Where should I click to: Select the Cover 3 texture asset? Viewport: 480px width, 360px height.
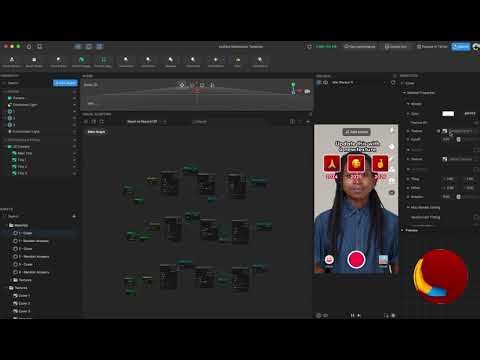click(x=22, y=311)
